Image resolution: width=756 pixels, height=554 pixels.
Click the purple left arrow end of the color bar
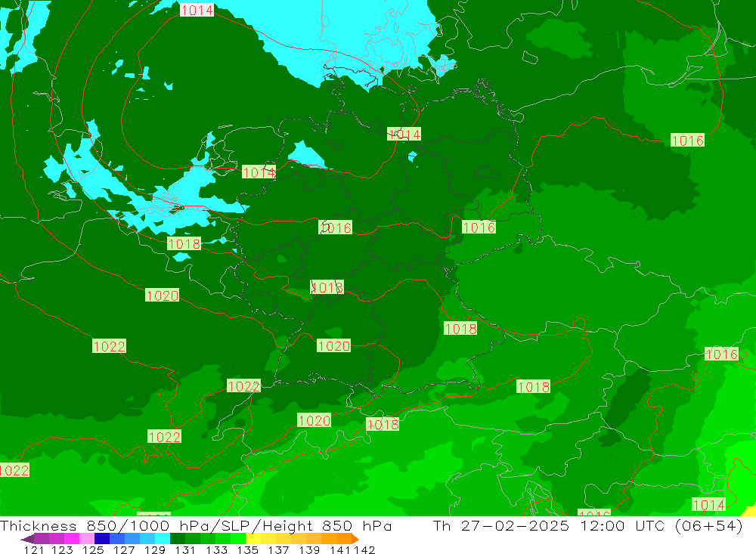coord(27,539)
